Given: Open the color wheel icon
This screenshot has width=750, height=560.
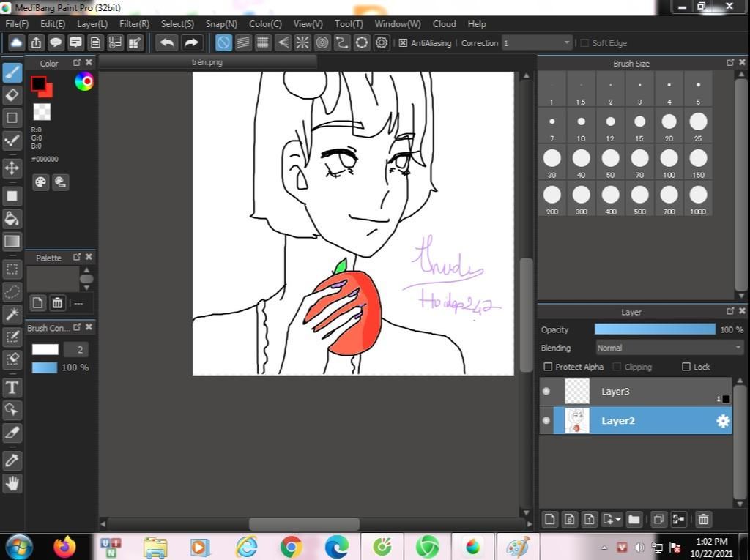Looking at the screenshot, I should pyautogui.click(x=84, y=81).
